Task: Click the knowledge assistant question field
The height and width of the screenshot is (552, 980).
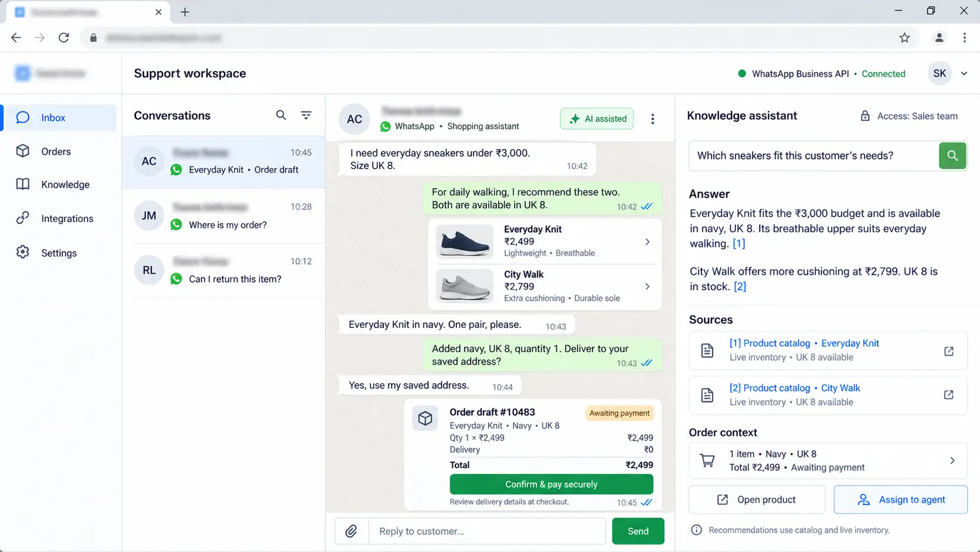Action: pos(814,156)
